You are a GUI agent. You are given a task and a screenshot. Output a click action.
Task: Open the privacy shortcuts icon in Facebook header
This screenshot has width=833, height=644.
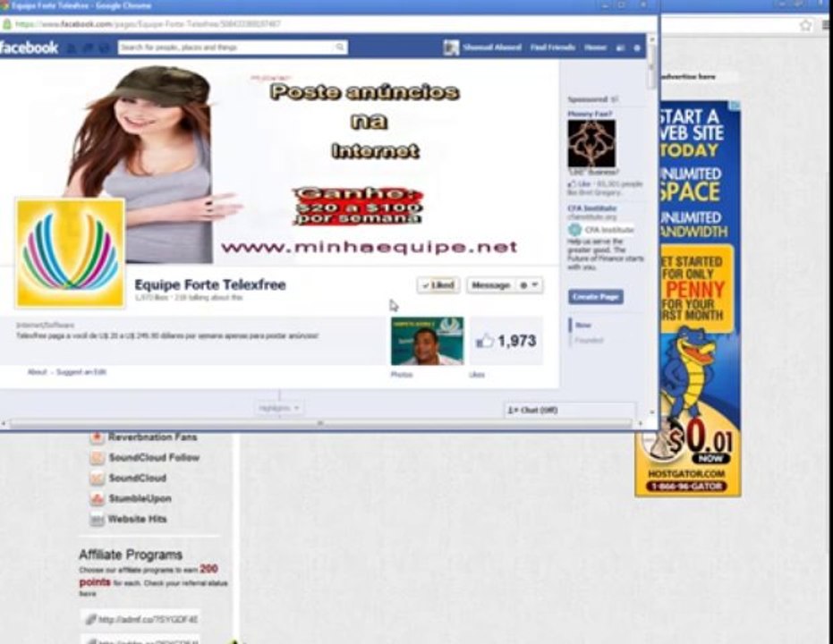pyautogui.click(x=620, y=47)
